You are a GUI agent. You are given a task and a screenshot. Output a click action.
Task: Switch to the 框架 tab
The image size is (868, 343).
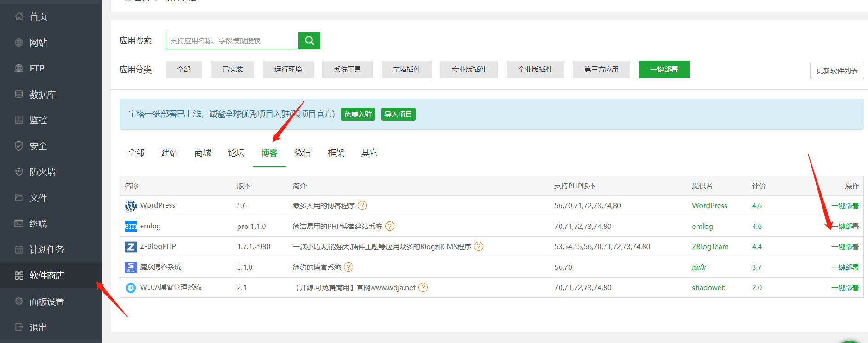(336, 153)
